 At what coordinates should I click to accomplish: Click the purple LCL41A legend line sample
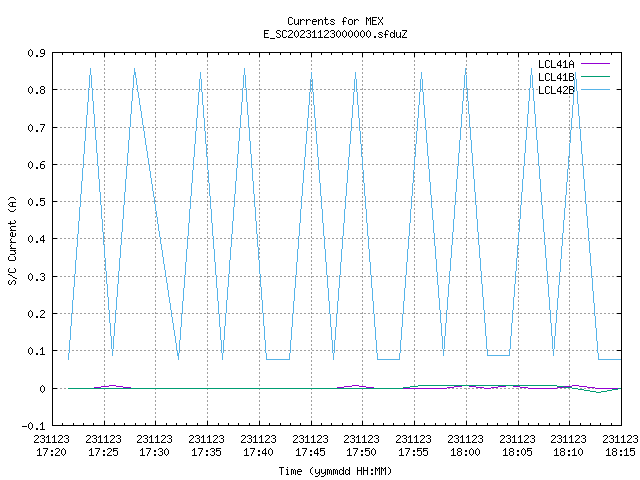(595, 64)
